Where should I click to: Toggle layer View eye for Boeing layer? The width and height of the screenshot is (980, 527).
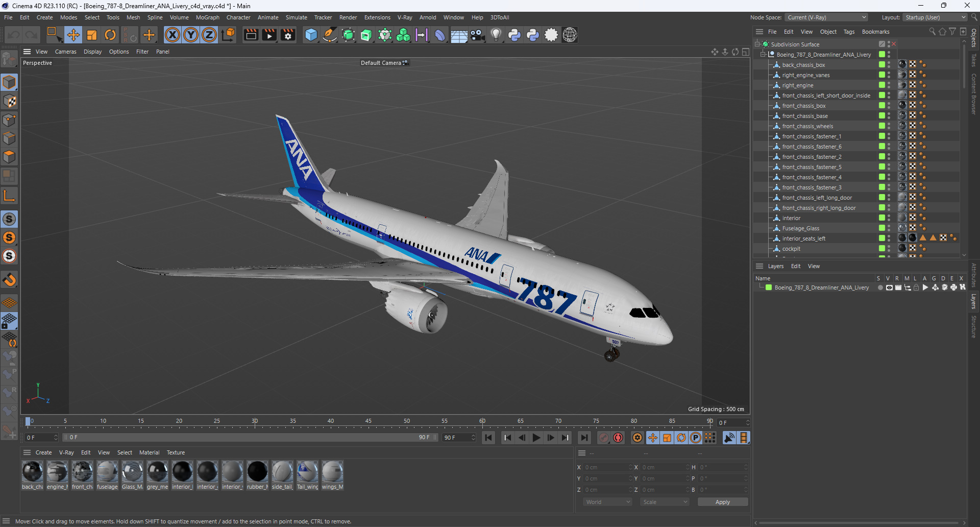click(889, 288)
